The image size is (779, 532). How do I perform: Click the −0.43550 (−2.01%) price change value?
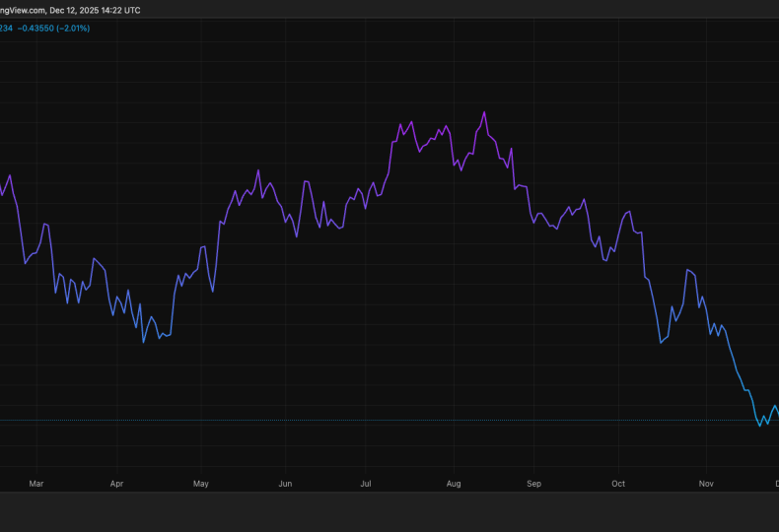56,28
